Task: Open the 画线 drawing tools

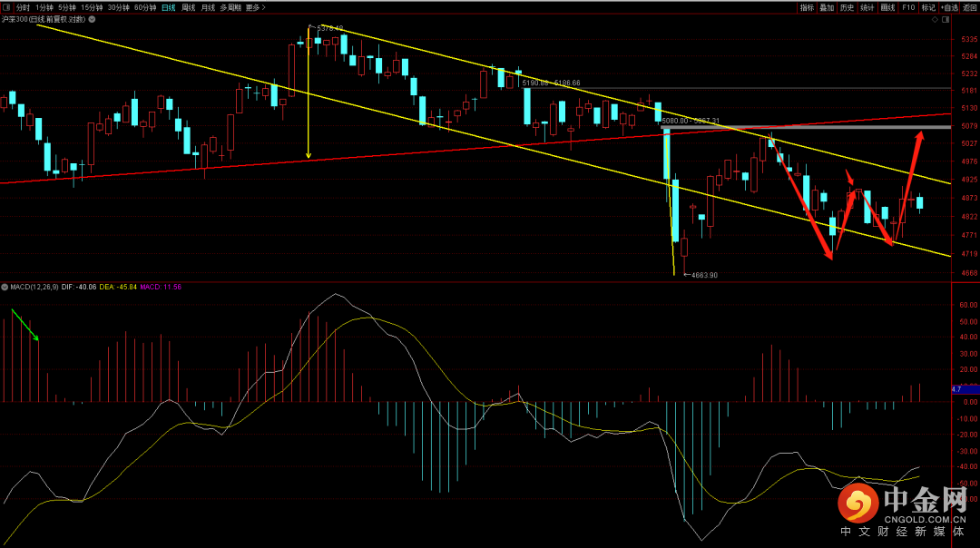Action: coord(887,7)
